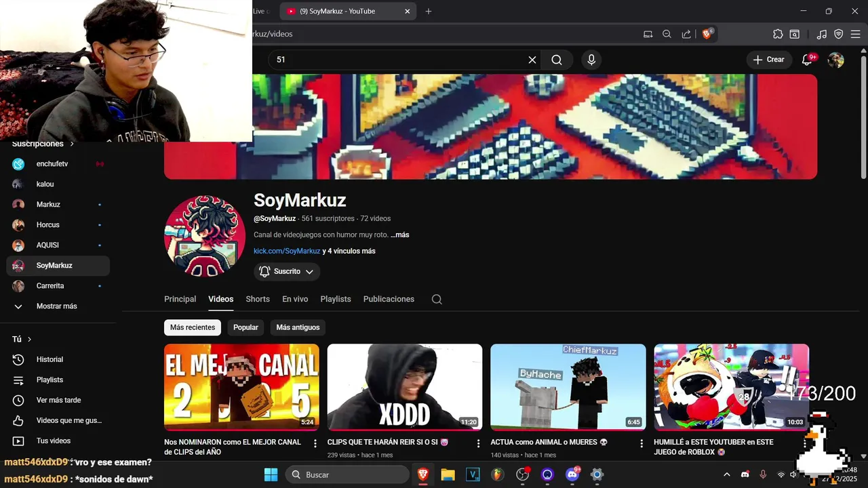Search within the channel magnifier icon
The height and width of the screenshot is (488, 868).
pyautogui.click(x=437, y=299)
